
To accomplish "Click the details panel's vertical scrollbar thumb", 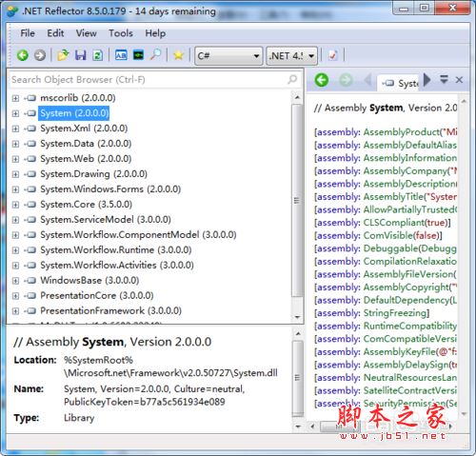I will (x=297, y=378).
